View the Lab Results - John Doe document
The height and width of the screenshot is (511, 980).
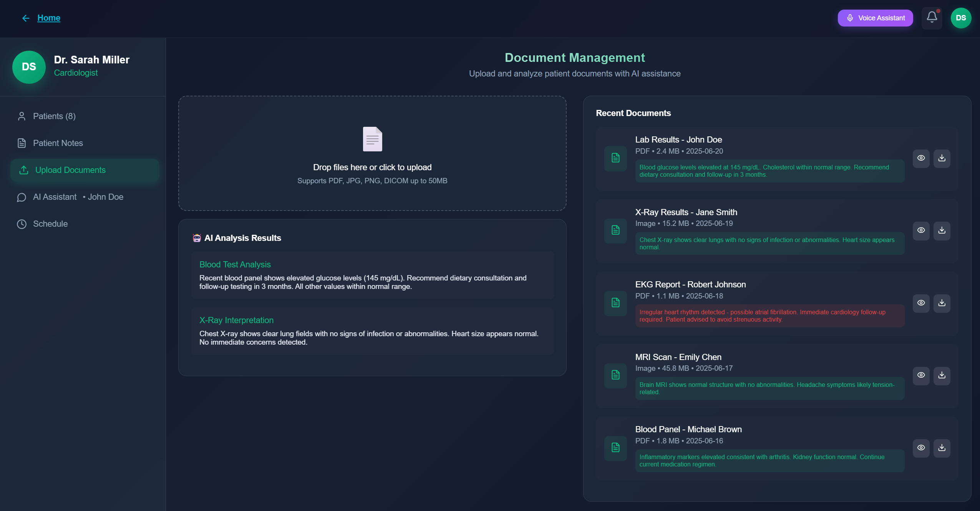pyautogui.click(x=921, y=158)
